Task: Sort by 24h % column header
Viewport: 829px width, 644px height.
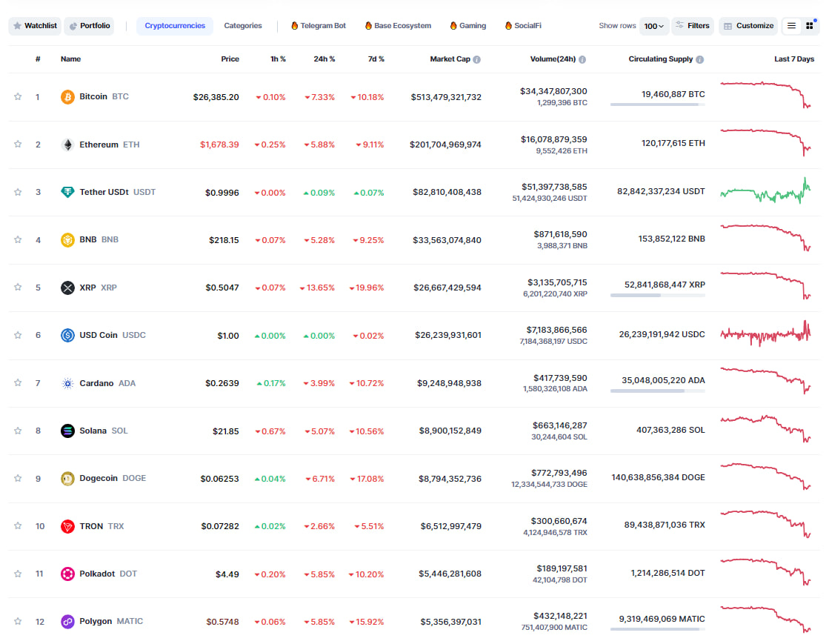Action: [x=324, y=59]
